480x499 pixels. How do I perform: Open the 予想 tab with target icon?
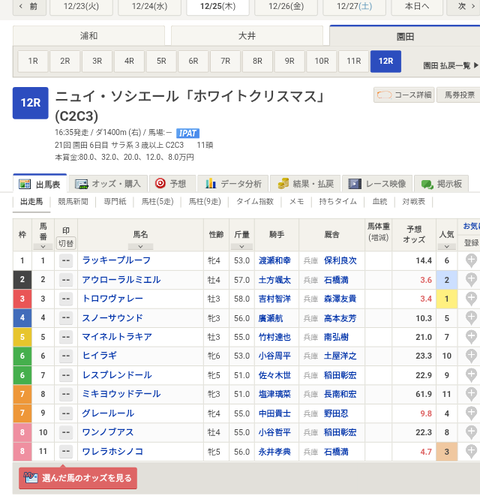[x=170, y=184]
